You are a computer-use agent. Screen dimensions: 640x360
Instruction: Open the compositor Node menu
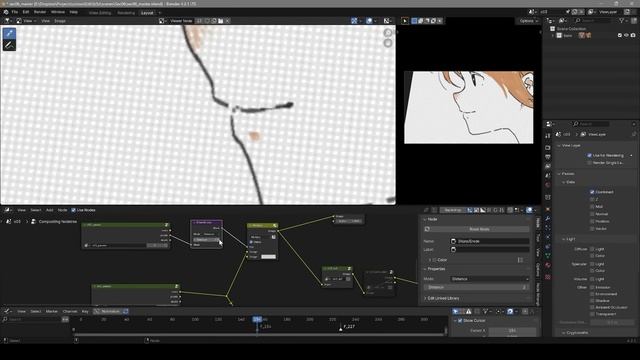click(62, 210)
